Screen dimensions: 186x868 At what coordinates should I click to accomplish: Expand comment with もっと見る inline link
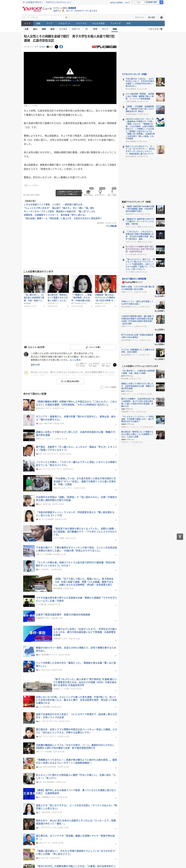click(75, 360)
